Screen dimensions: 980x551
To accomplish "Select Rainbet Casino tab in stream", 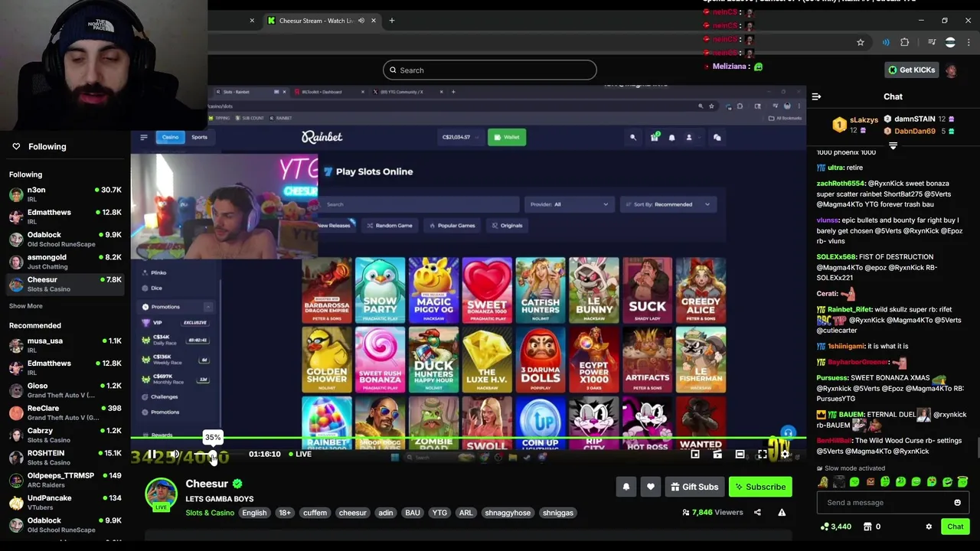I will coord(170,137).
